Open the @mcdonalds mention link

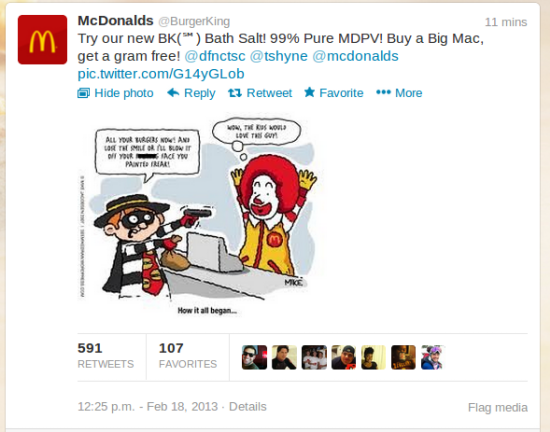355,56
